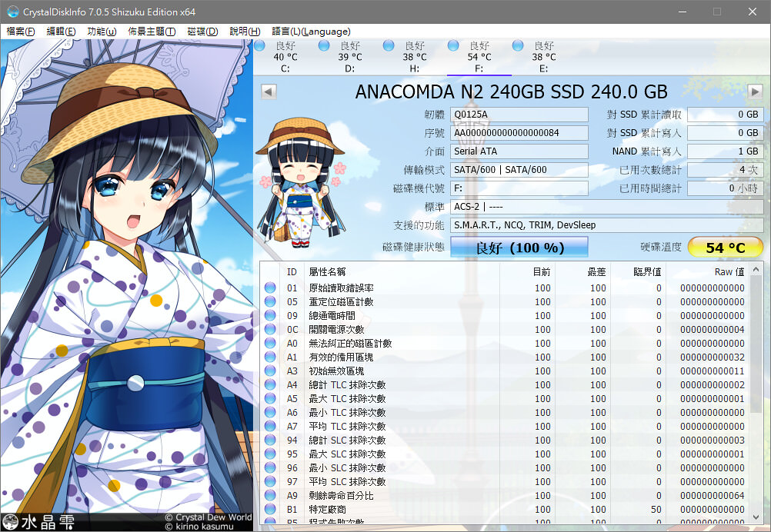Viewport: 771px width, 532px height.
Task: Select the H: drive tab at 38 °C
Action: click(x=415, y=57)
